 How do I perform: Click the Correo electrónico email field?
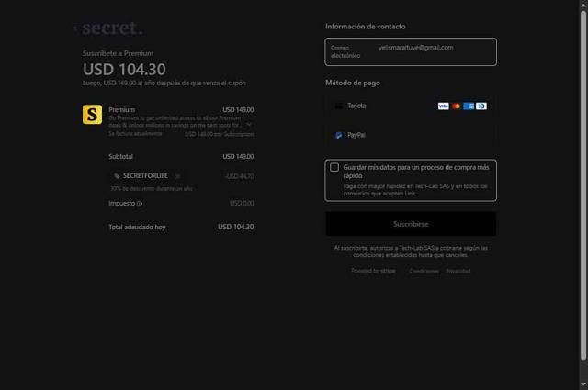(x=411, y=51)
